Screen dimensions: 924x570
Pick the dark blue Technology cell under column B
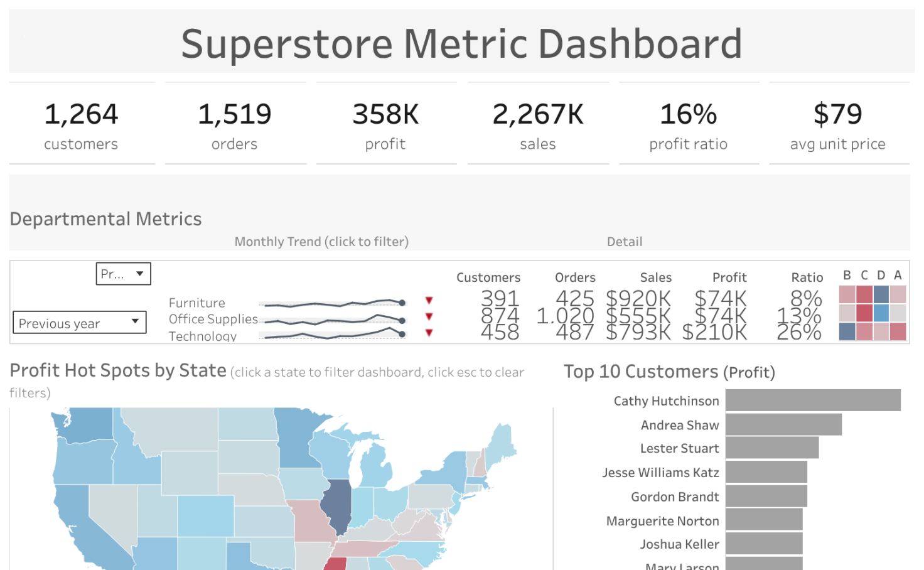point(847,331)
